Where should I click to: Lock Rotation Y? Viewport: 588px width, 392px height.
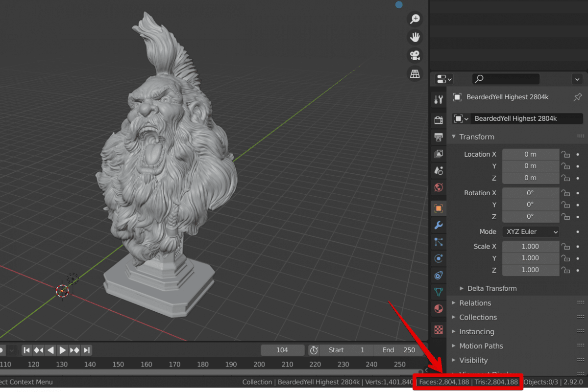(x=565, y=205)
